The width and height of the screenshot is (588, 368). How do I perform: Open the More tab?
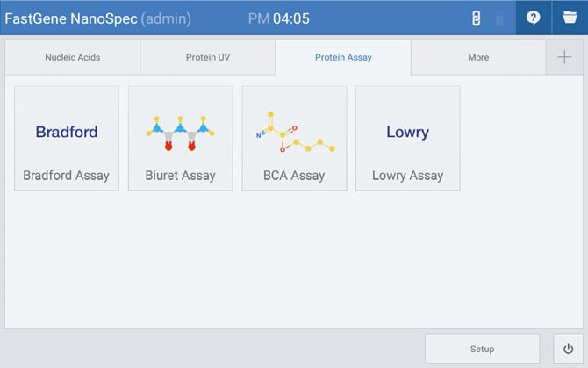(x=478, y=58)
